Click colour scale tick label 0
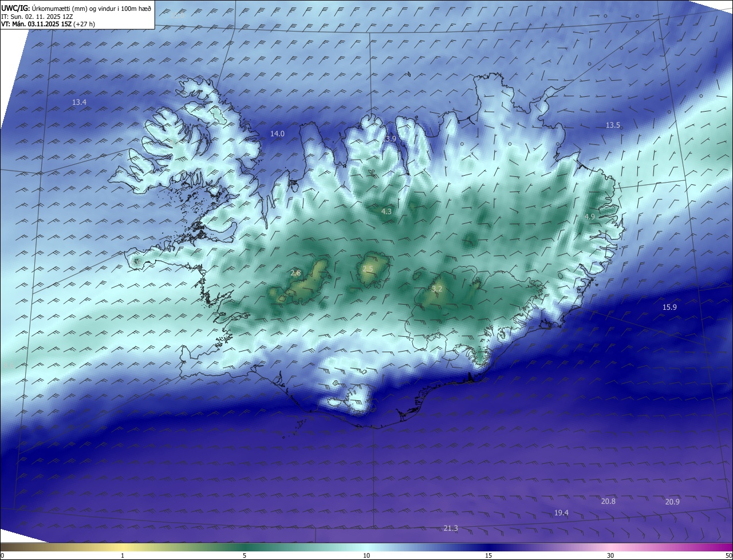The image size is (733, 560). coord(2,555)
